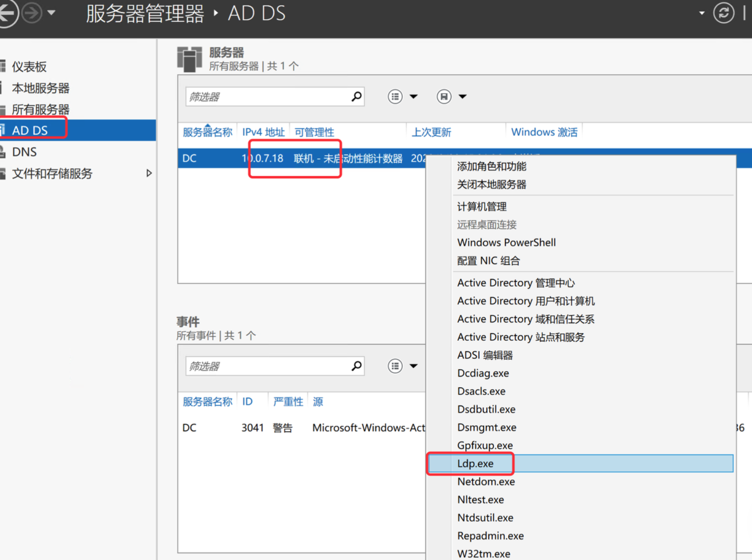Click the forward navigation arrow
The width and height of the screenshot is (752, 560).
tap(32, 13)
